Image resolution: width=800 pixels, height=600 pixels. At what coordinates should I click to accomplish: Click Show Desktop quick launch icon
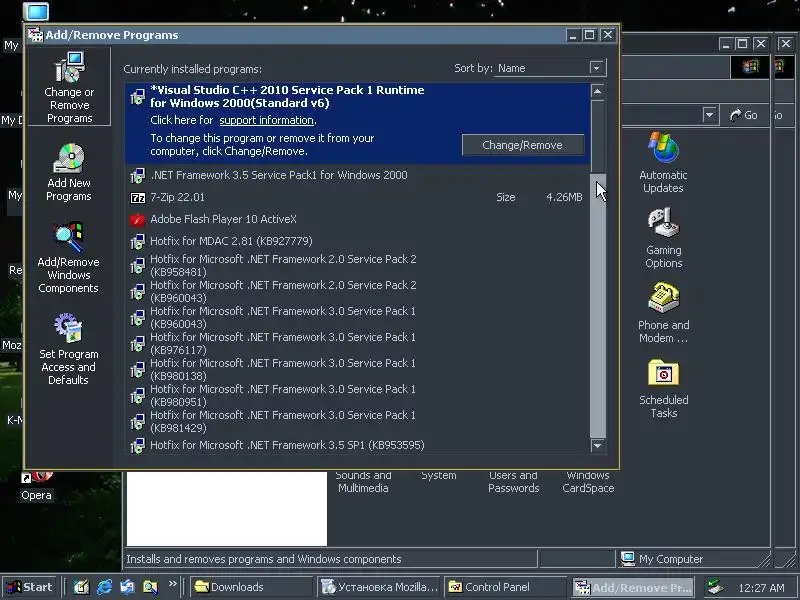pyautogui.click(x=82, y=587)
